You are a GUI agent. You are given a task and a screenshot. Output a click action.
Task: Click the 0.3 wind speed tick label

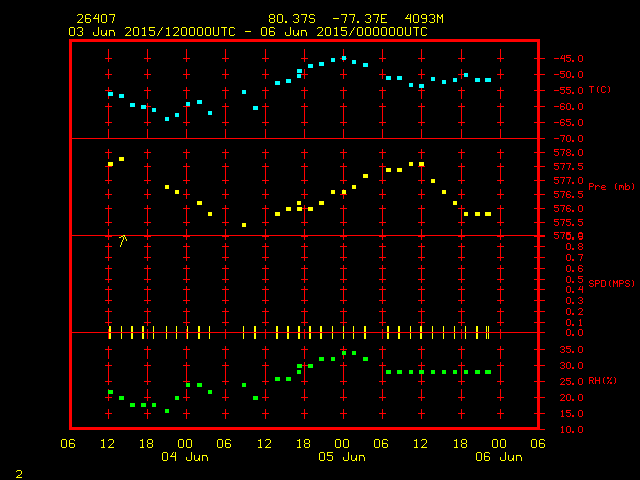[x=575, y=301]
